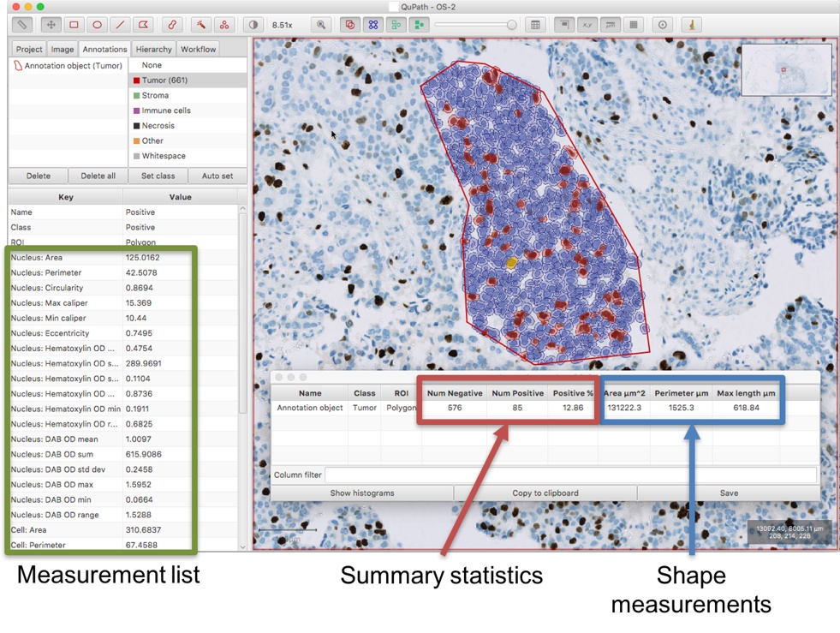
Task: Toggle the pixel grid overlay
Action: pos(634,25)
